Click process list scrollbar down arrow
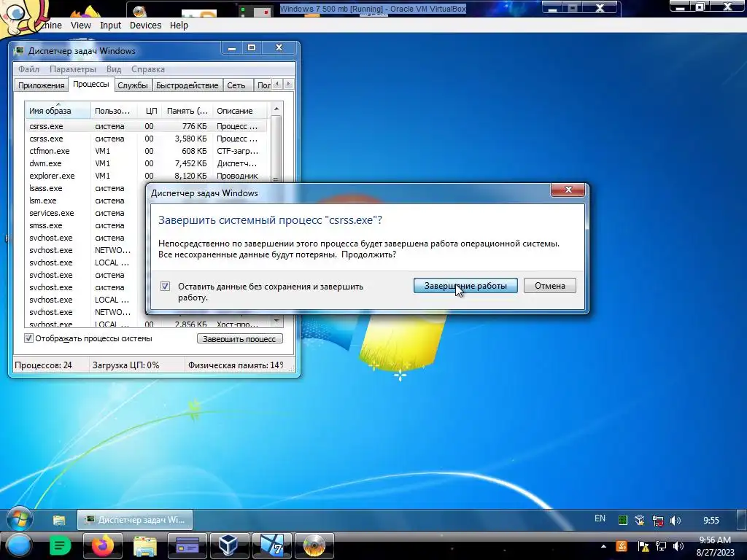Image resolution: width=747 pixels, height=560 pixels. pyautogui.click(x=276, y=321)
